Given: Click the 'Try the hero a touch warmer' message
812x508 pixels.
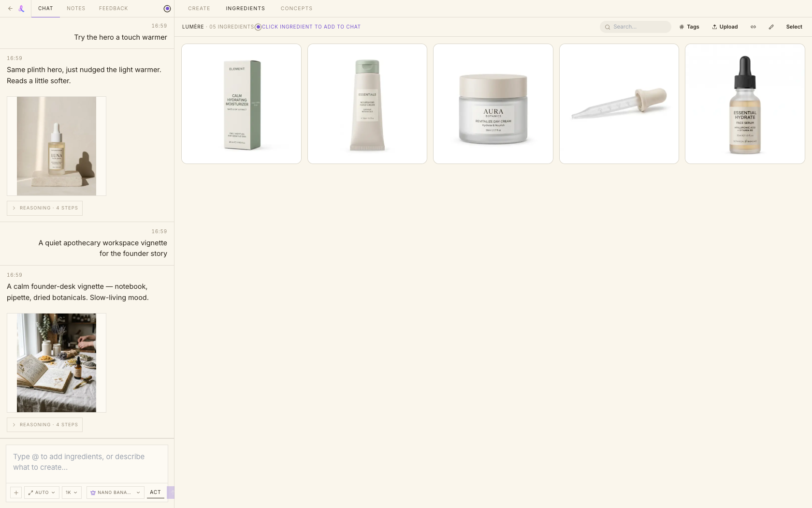Looking at the screenshot, I should point(121,37).
